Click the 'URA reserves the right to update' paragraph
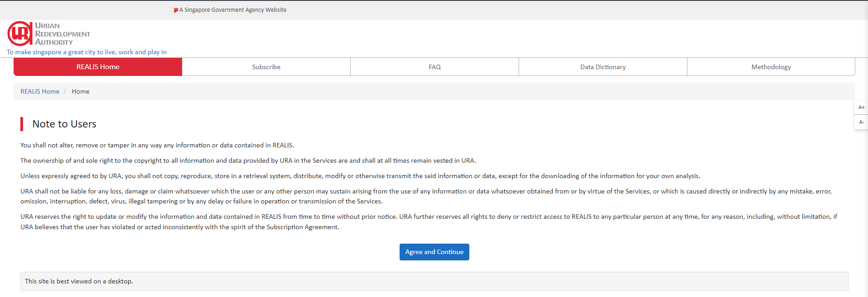The height and width of the screenshot is (297, 868). coord(429,222)
